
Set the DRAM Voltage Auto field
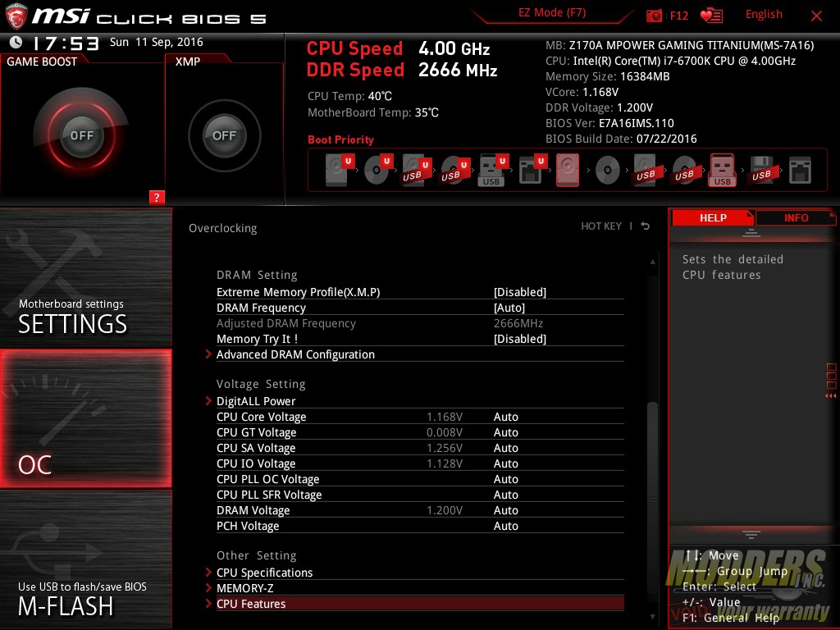[505, 510]
